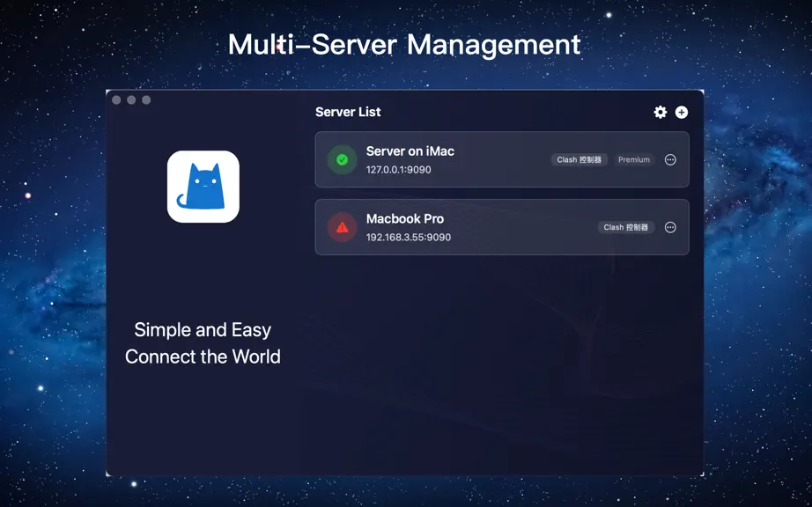Open more options for Server on iMac
This screenshot has height=507, width=812.
pyautogui.click(x=670, y=160)
